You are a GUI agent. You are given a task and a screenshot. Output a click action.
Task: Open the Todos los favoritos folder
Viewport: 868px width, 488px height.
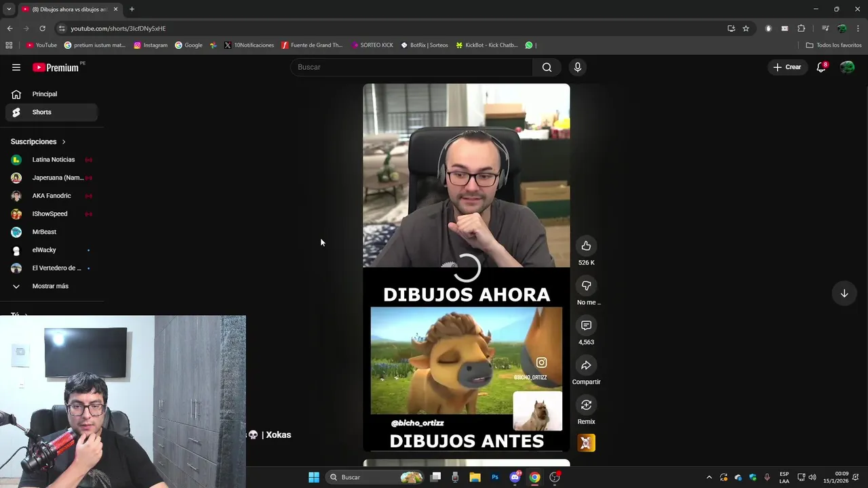(x=833, y=45)
